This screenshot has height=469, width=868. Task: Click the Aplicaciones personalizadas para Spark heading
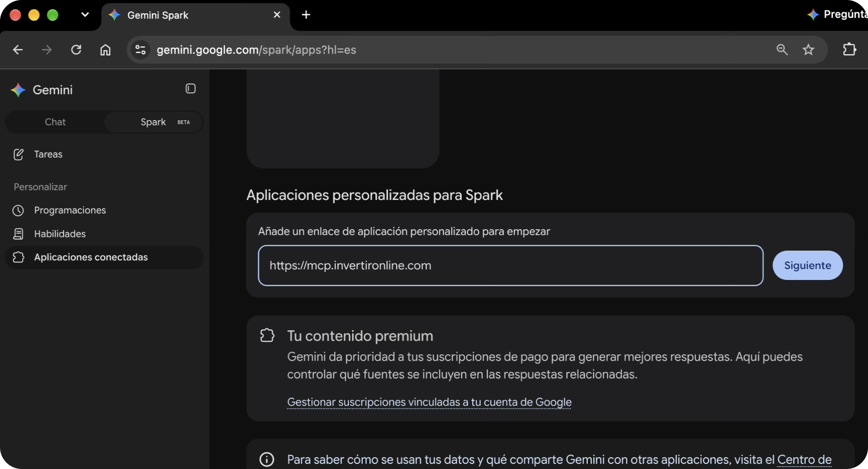374,195
